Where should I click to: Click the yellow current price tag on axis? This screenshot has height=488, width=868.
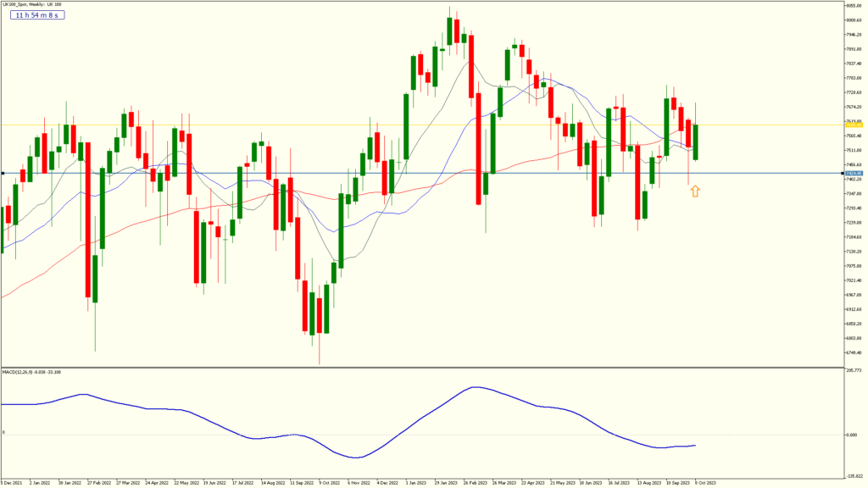(853, 125)
